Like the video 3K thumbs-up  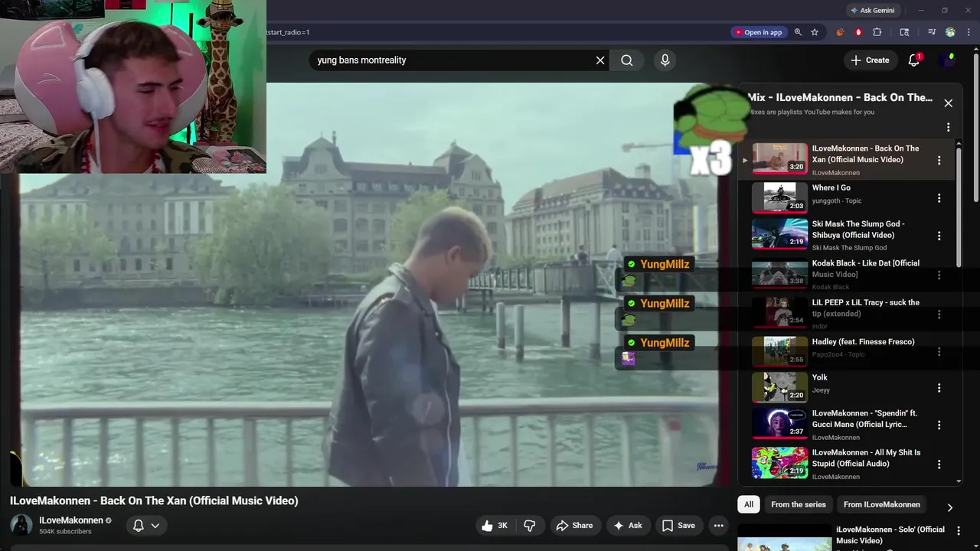pyautogui.click(x=494, y=526)
